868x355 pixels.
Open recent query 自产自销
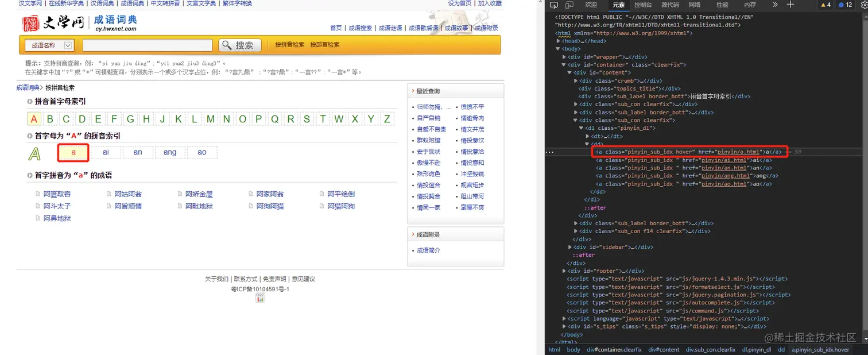(x=428, y=118)
